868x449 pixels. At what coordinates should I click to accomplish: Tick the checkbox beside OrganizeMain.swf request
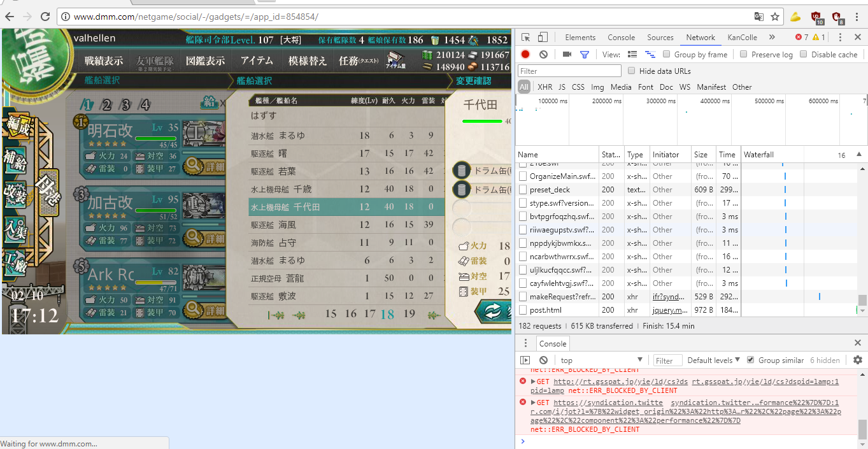click(x=523, y=176)
